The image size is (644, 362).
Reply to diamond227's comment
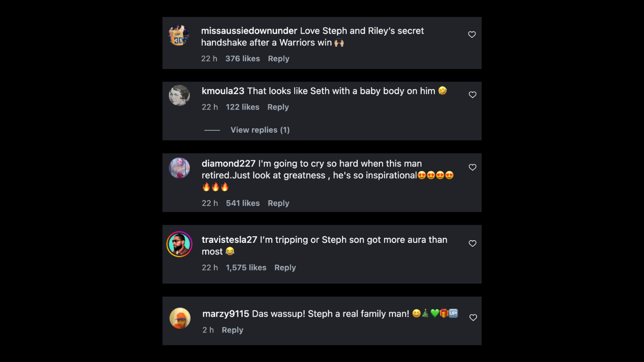tap(278, 203)
